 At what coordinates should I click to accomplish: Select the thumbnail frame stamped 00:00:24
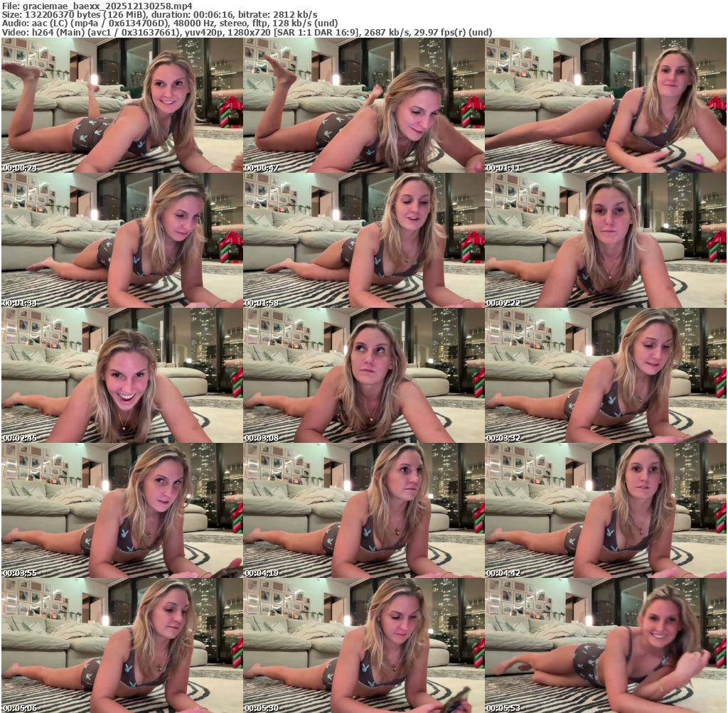click(x=122, y=105)
